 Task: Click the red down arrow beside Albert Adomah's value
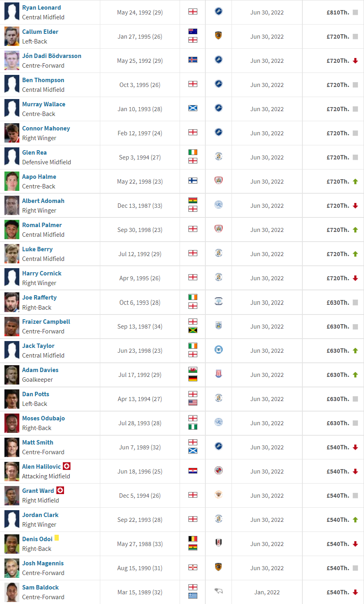355,206
